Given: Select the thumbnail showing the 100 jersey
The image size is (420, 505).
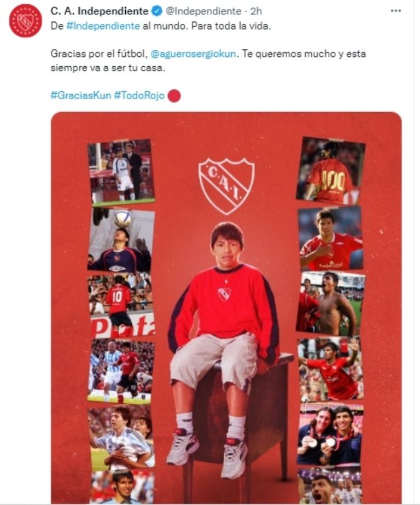Looking at the screenshot, I should point(330,171).
